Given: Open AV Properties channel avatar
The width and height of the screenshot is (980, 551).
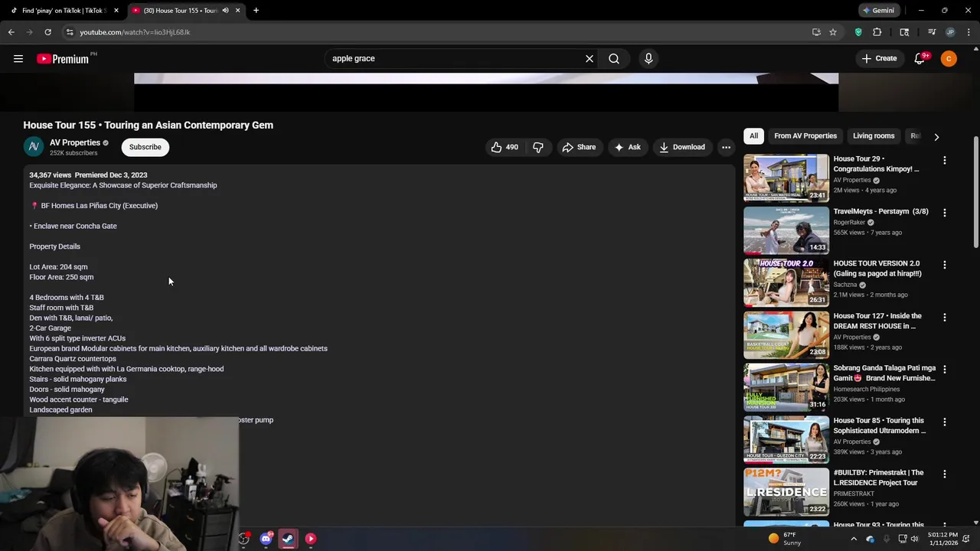Looking at the screenshot, I should (34, 147).
